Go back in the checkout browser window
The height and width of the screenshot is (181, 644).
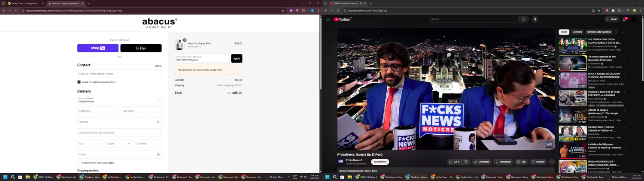click(3, 11)
